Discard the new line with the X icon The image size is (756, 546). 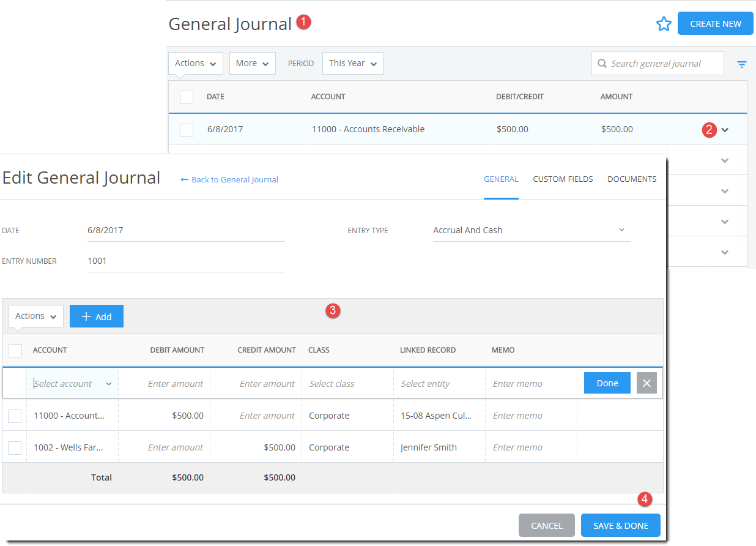[647, 383]
